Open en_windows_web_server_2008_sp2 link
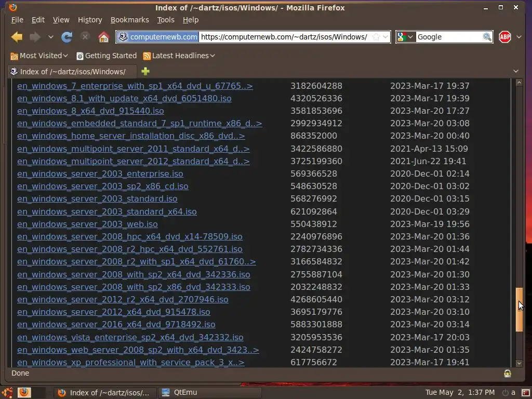Image resolution: width=532 pixels, height=399 pixels. click(x=138, y=350)
